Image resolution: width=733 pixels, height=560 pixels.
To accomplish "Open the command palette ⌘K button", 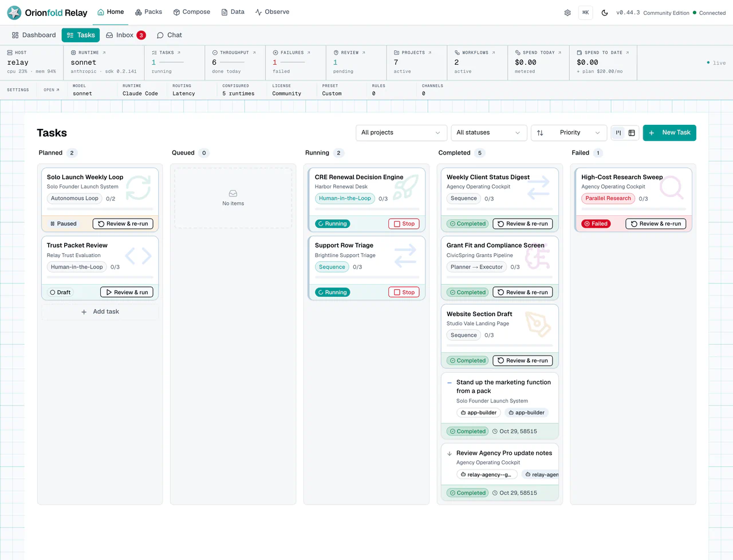I will [585, 13].
